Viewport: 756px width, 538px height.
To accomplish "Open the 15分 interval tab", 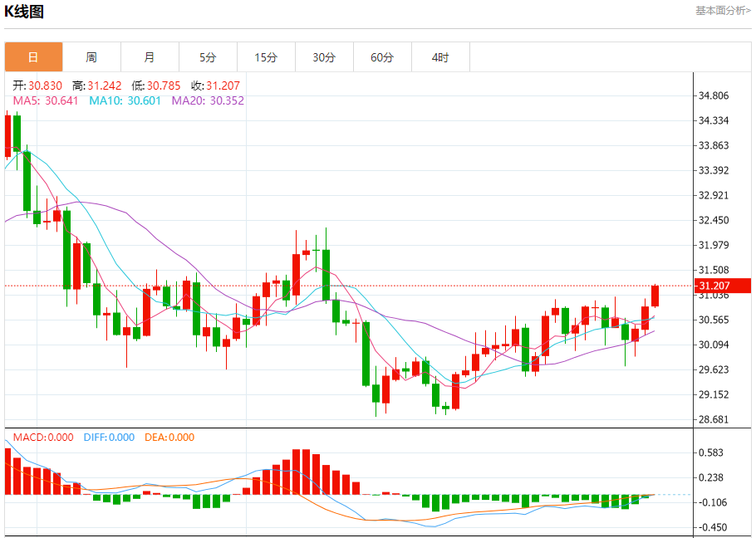I will [266, 56].
